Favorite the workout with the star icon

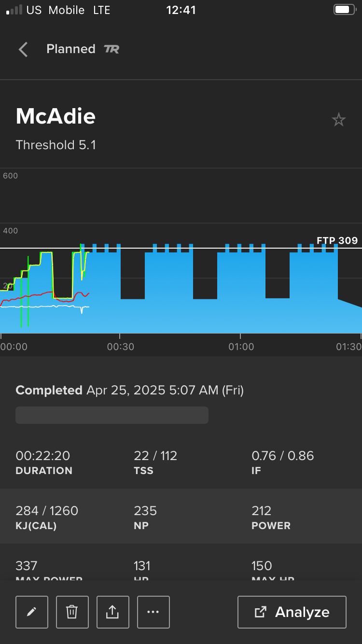pos(339,120)
